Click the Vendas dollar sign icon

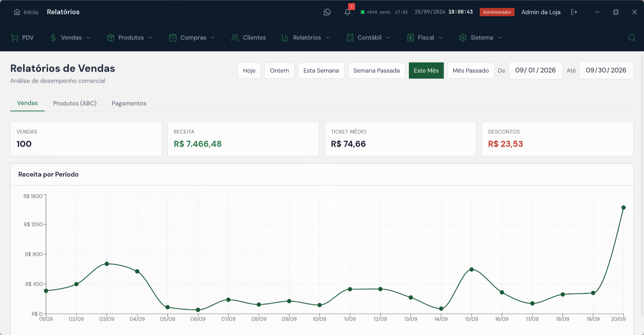pyautogui.click(x=53, y=38)
